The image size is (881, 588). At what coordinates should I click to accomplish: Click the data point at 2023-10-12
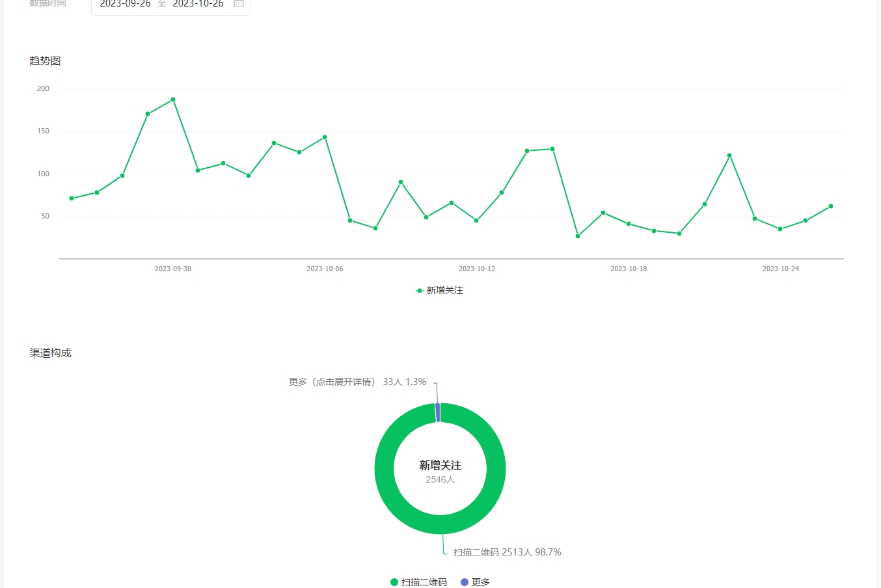[476, 220]
